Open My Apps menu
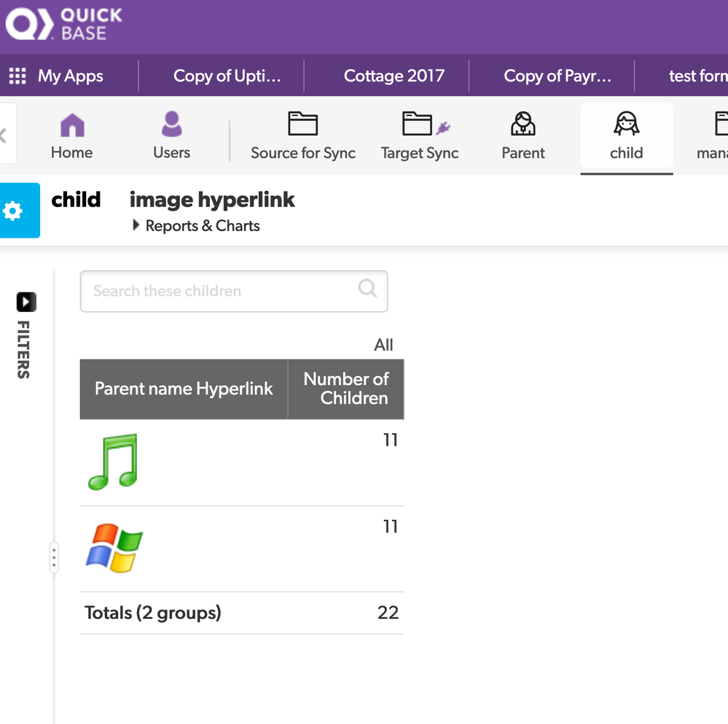728x724 pixels. [71, 76]
